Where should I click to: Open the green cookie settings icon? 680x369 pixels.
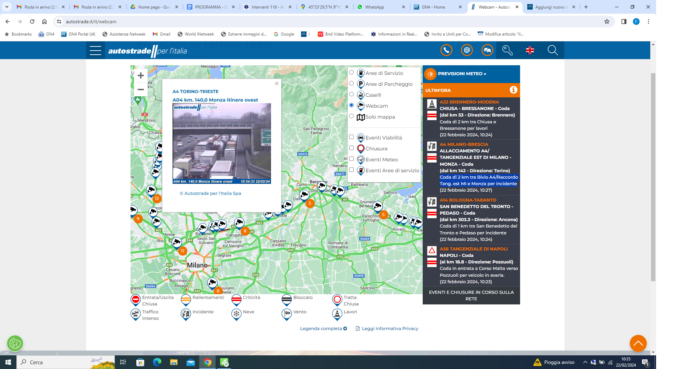click(15, 343)
